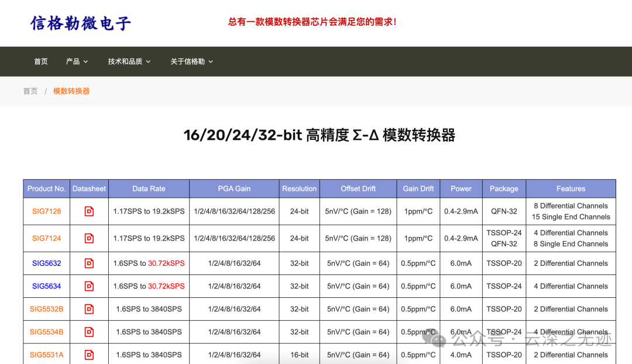This screenshot has width=632, height=364.
Task: Expand the 技术和品质 dropdown menu
Action: pyautogui.click(x=129, y=61)
